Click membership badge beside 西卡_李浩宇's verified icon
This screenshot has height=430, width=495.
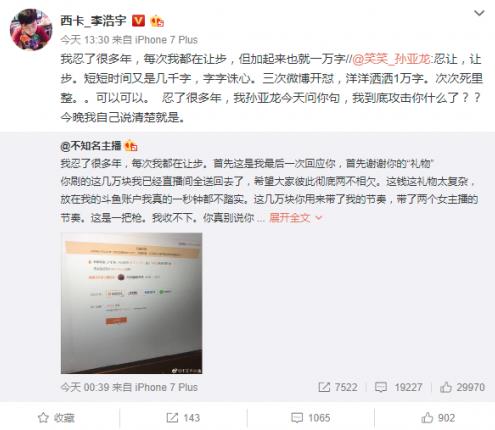(x=157, y=22)
